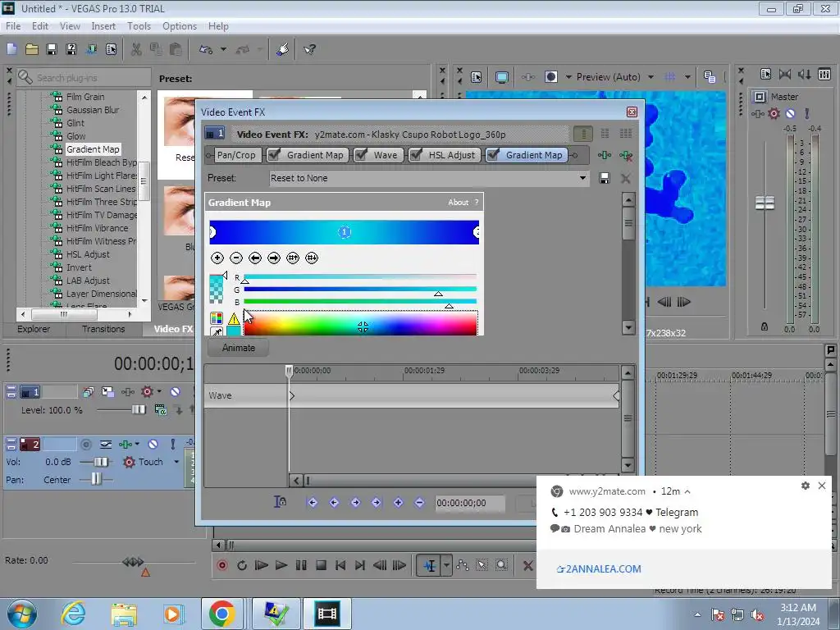Add a gradient color stop
840x630 pixels.
[x=217, y=258]
